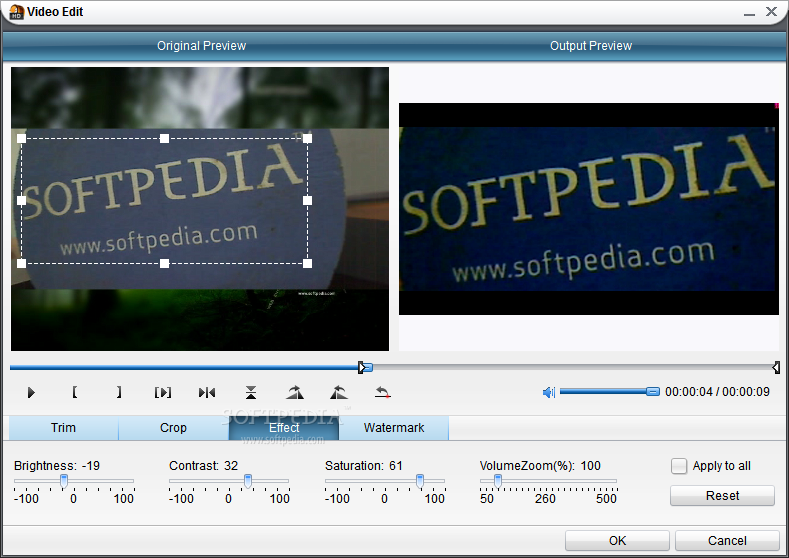Enable the Apply to all checkbox
Viewport: 789px width, 558px height.
[679, 466]
